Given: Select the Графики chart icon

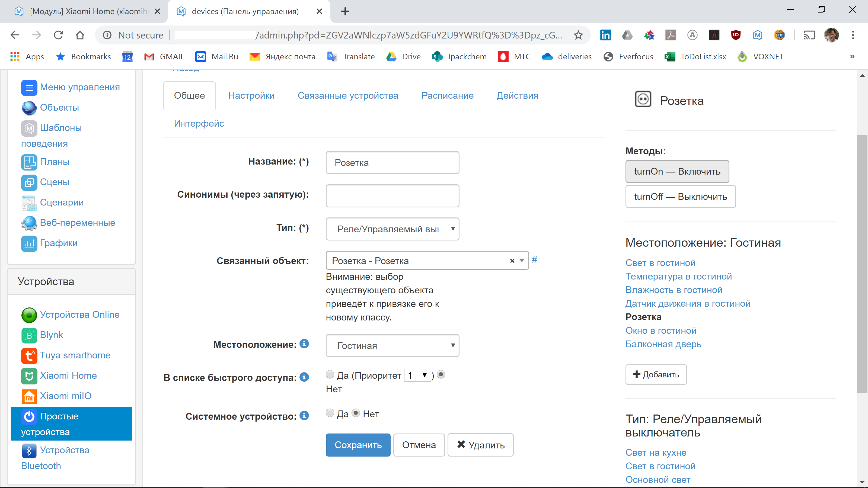Looking at the screenshot, I should pyautogui.click(x=29, y=243).
